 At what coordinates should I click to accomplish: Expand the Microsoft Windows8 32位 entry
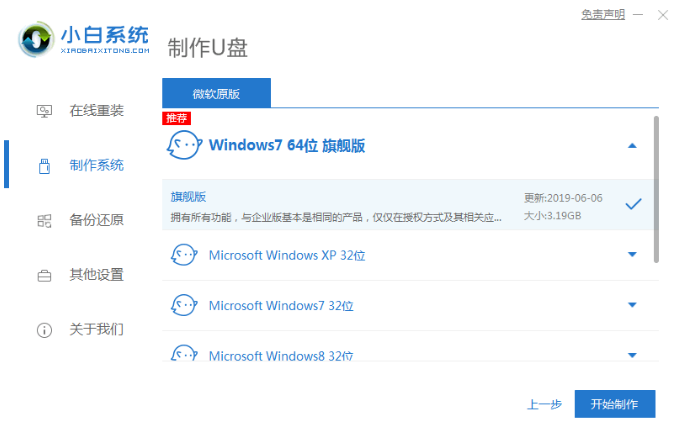pyautogui.click(x=632, y=356)
